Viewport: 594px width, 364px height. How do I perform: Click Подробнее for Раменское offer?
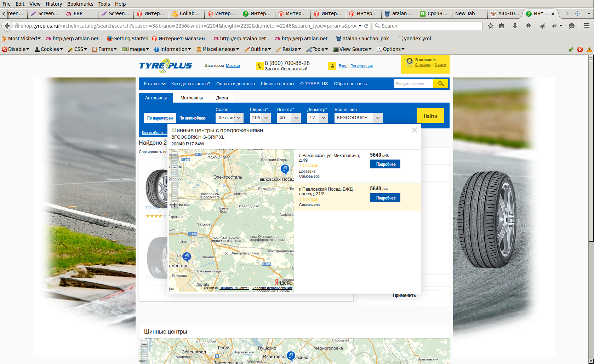tap(385, 164)
